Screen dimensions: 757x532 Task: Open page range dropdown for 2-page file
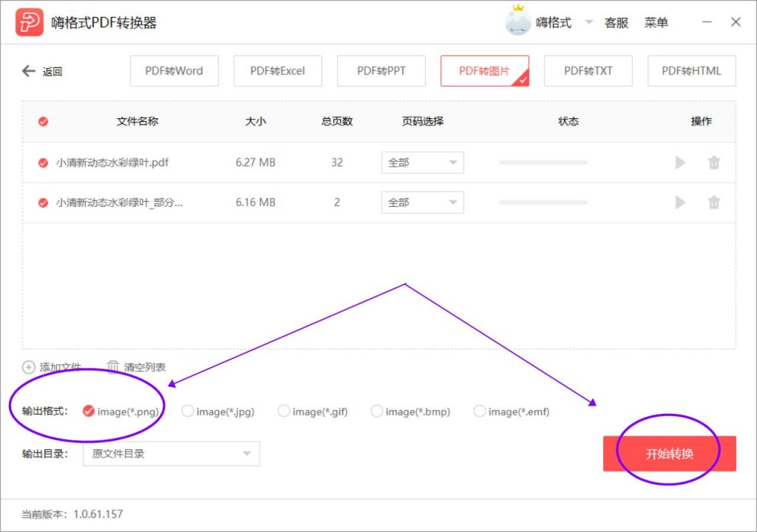point(422,202)
